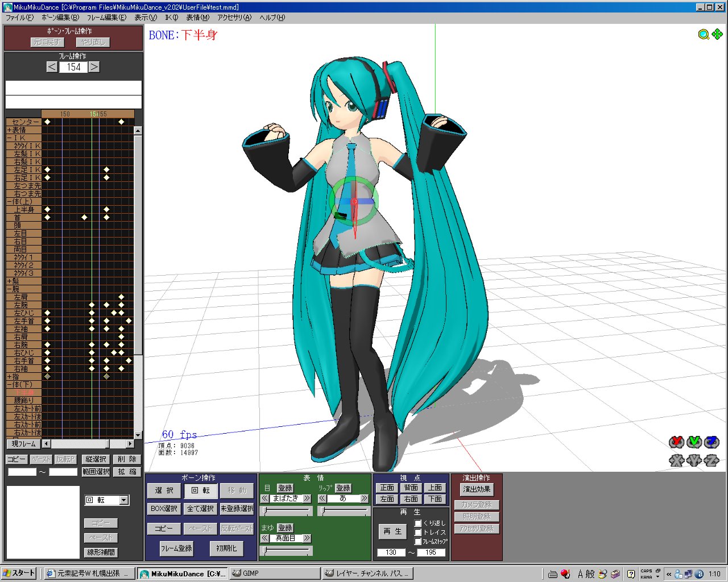Image resolution: width=728 pixels, height=582 pixels.
Task: Click the red system tray icon
Action: pyautogui.click(x=565, y=574)
